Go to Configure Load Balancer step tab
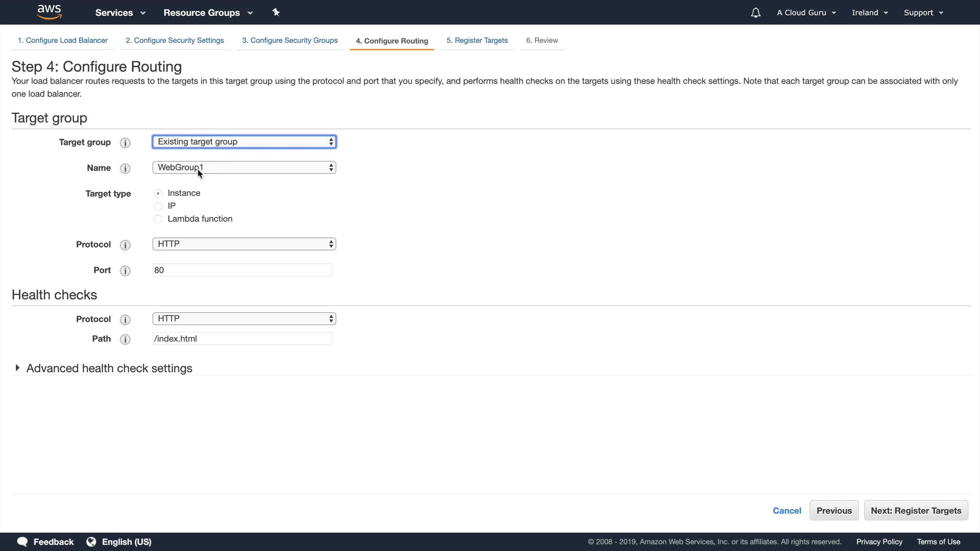The width and height of the screenshot is (980, 551). pyautogui.click(x=62, y=40)
